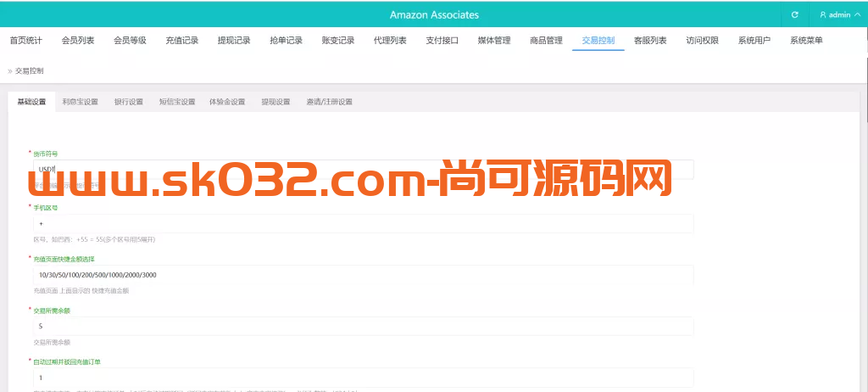868x392 pixels.
Task: Focus the 手机区号 input field
Action: pyautogui.click(x=363, y=223)
